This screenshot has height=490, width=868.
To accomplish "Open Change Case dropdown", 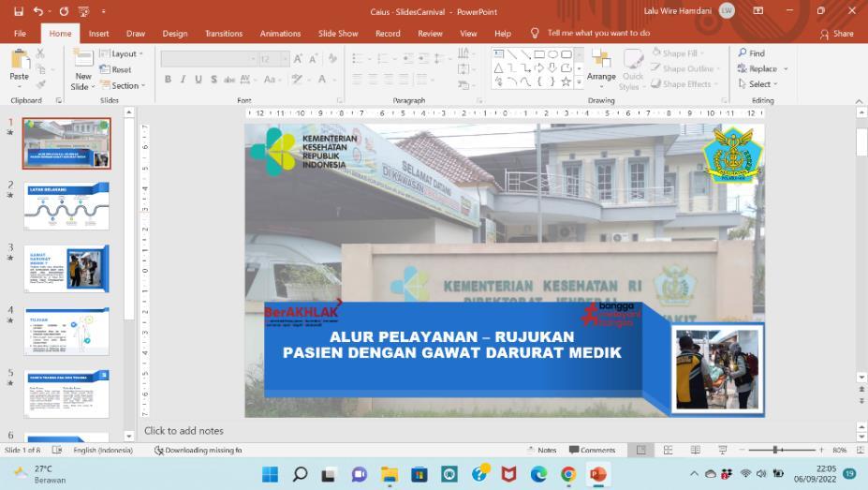I will pos(272,80).
